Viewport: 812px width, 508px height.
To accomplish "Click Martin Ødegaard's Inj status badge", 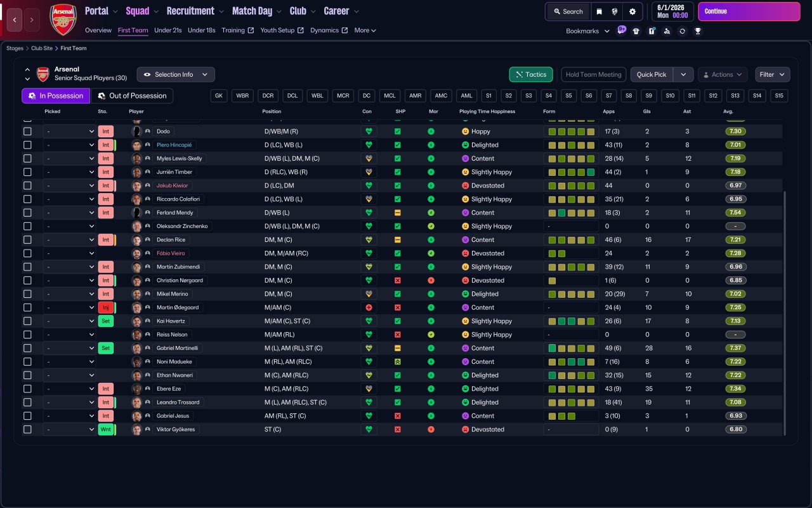I will pyautogui.click(x=106, y=307).
